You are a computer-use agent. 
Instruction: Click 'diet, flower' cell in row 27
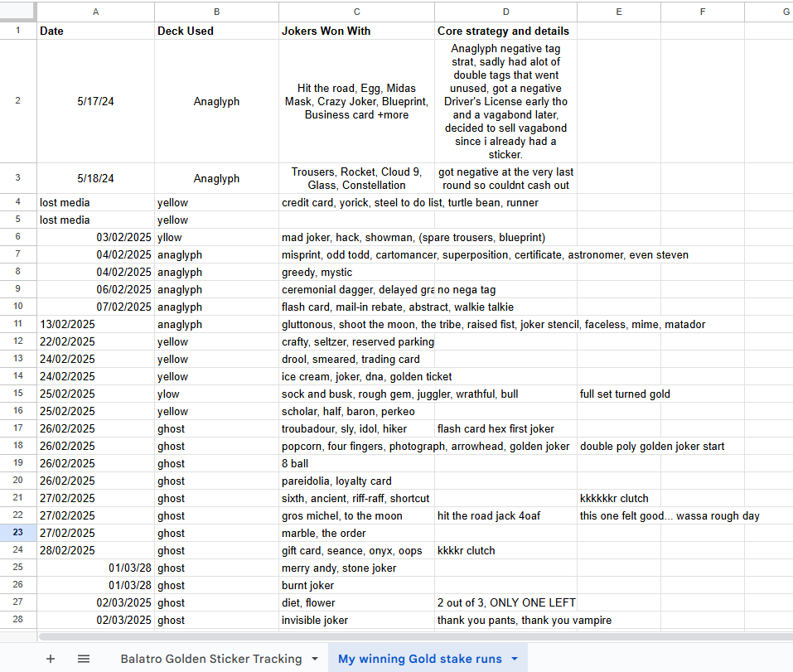tap(356, 602)
